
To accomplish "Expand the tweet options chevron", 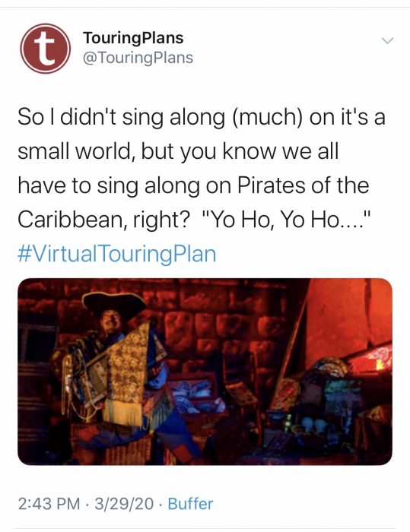I will 387,40.
